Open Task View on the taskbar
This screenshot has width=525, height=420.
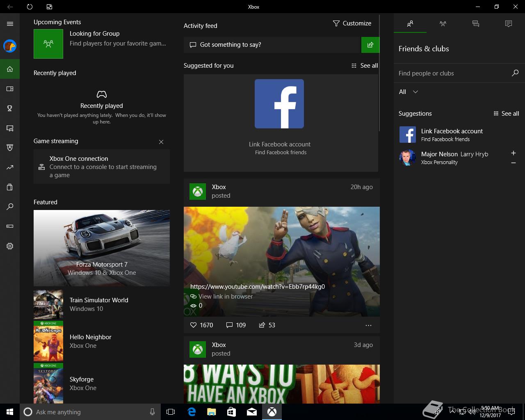tap(171, 412)
